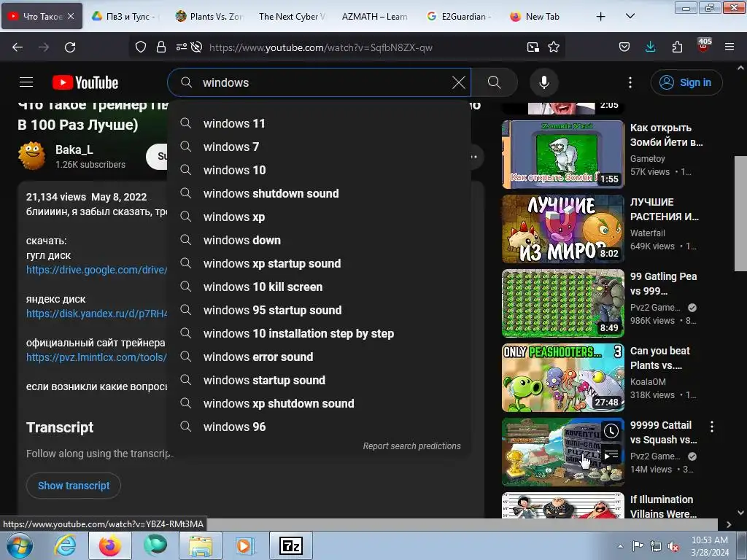Add the 99999 Cattail video to Watch later
This screenshot has height=560, width=747.
pyautogui.click(x=611, y=431)
